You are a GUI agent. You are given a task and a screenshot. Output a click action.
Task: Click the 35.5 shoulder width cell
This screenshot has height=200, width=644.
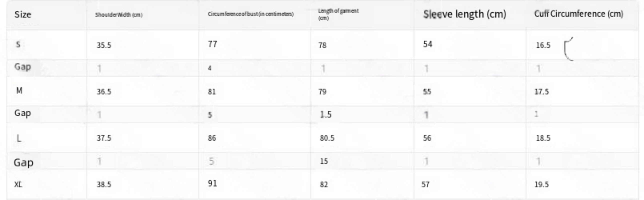click(104, 45)
